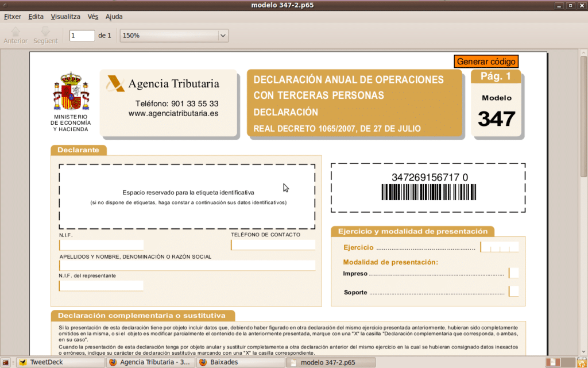Check the Impreso presentation box

click(514, 273)
